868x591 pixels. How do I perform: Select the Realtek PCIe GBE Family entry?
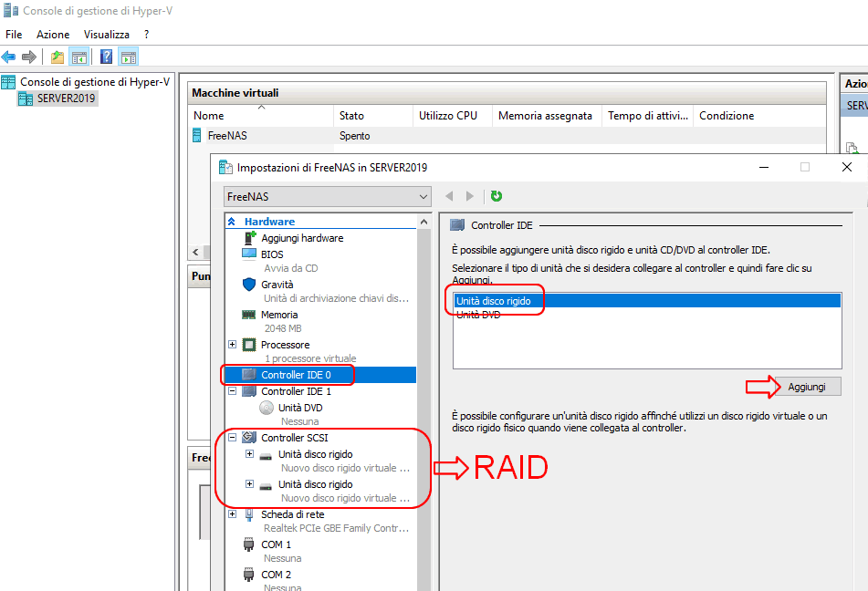pyautogui.click(x=337, y=528)
